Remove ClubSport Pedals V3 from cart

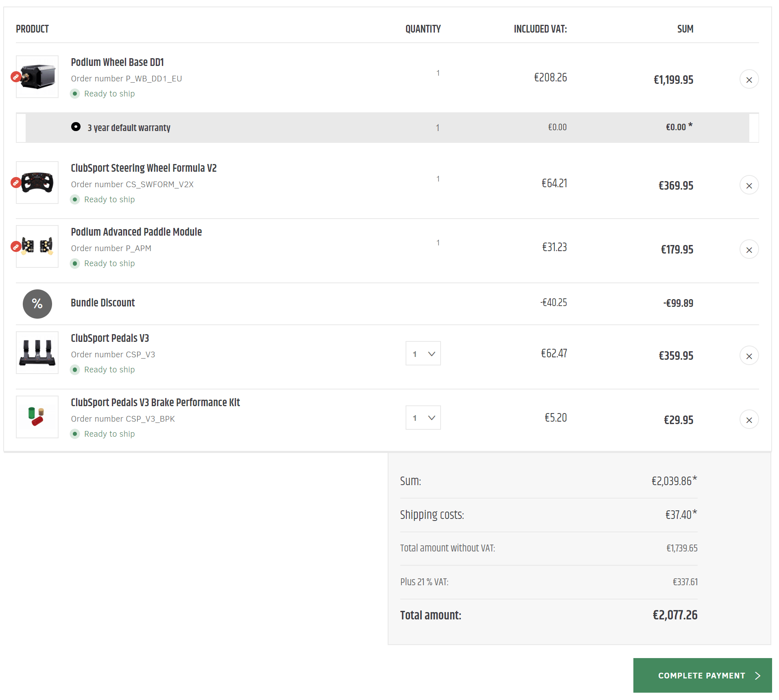tap(748, 356)
